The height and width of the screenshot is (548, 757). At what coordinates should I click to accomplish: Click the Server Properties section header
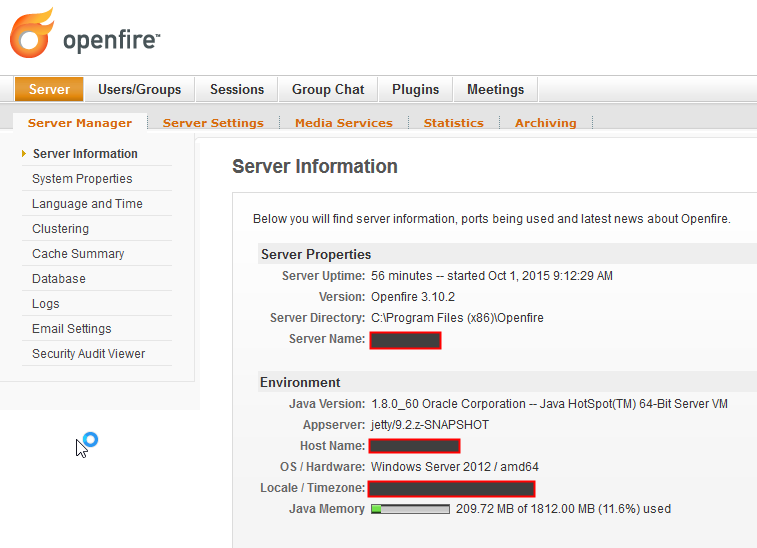click(x=316, y=254)
